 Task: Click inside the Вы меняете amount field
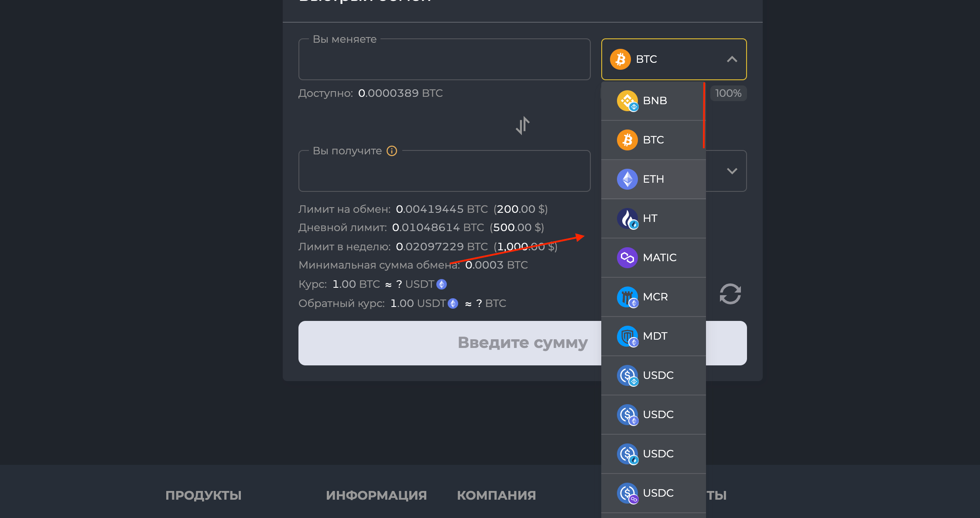click(444, 59)
